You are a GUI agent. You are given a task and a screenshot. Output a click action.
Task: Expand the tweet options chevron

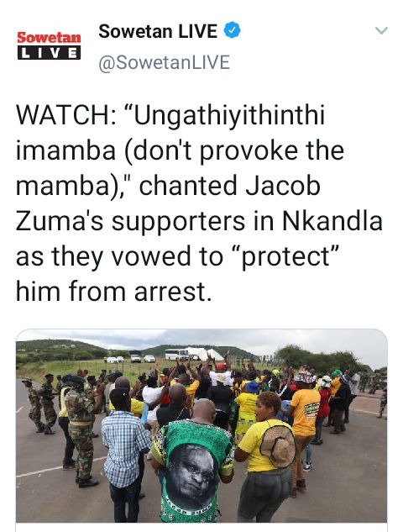381,30
